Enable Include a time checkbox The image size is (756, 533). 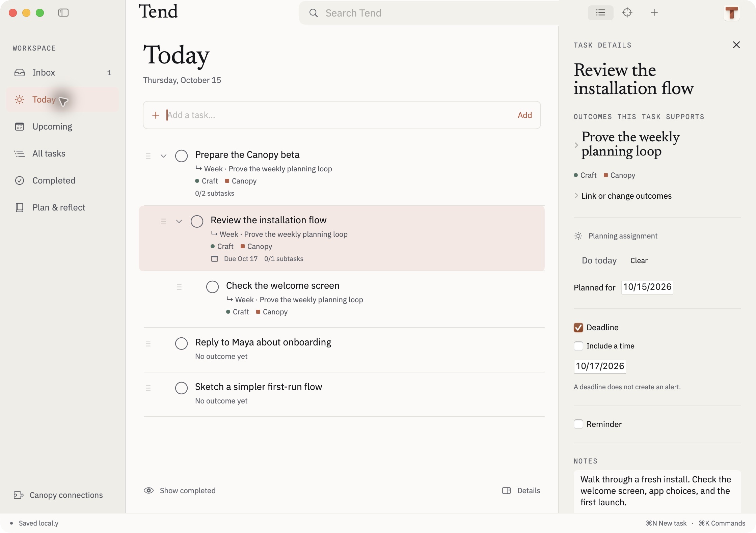578,346
